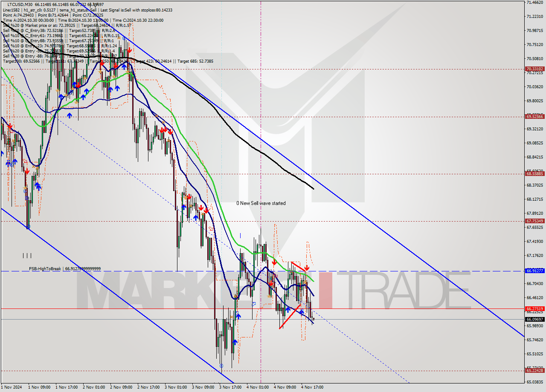
Task: Click the '2 Nov 09:00' time label
Action: (x=121, y=387)
